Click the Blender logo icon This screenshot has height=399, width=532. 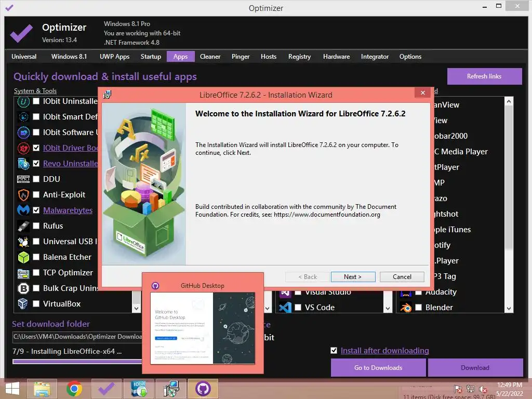tap(406, 308)
